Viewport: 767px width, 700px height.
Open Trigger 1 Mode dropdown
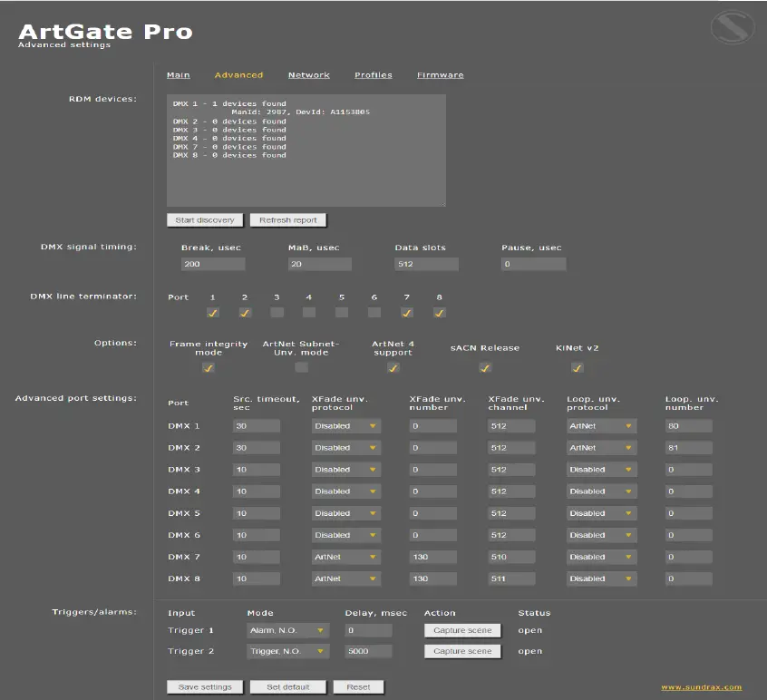tap(287, 630)
